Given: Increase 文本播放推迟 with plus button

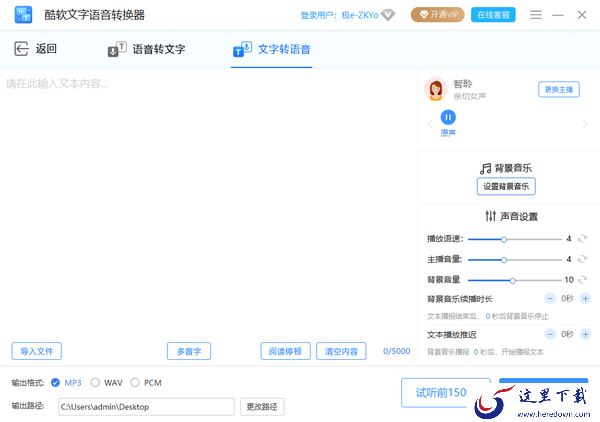Looking at the screenshot, I should [585, 334].
